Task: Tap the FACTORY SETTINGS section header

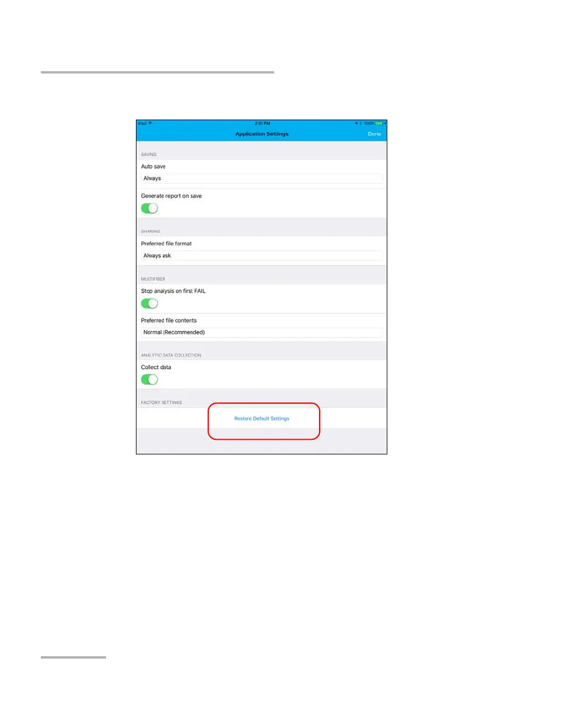Action: pos(162,402)
